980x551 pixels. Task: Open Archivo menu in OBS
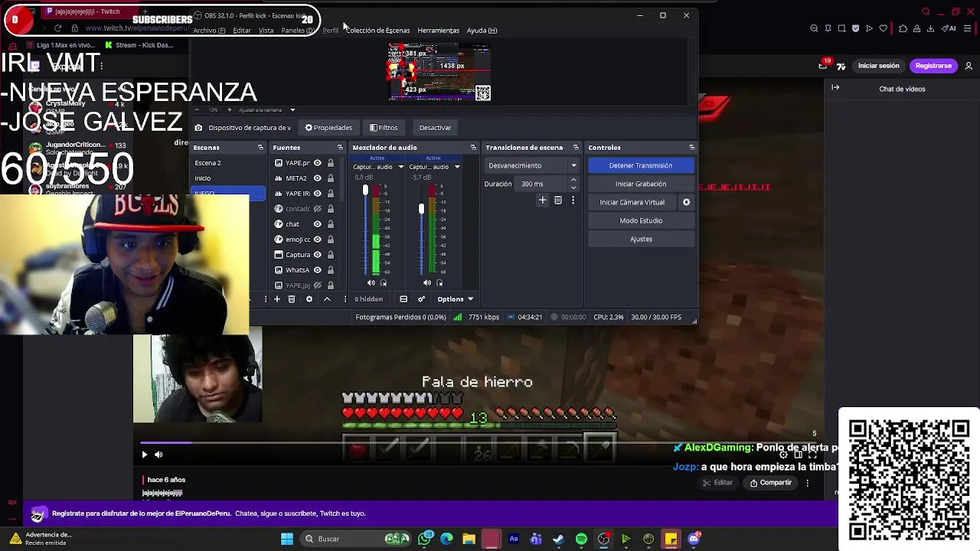[x=209, y=31]
